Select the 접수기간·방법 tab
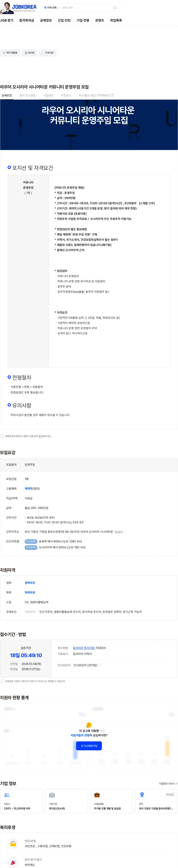 (x=27, y=95)
